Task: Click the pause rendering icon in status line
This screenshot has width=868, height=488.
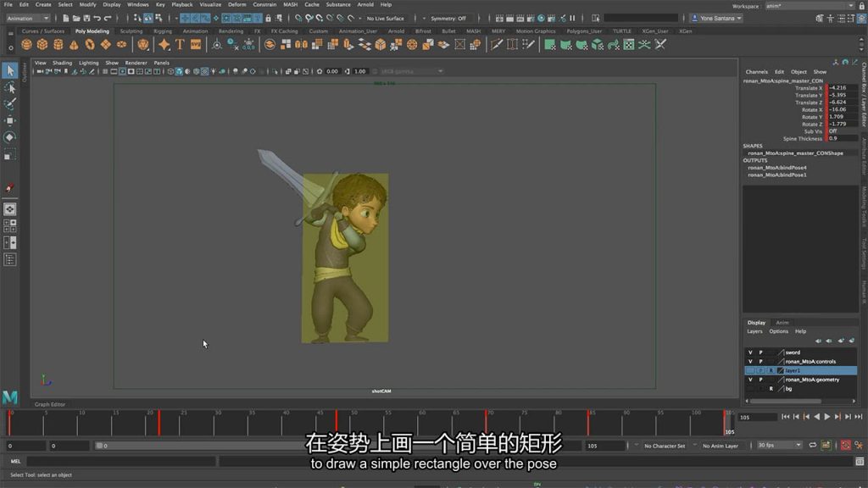Action: pyautogui.click(x=573, y=19)
